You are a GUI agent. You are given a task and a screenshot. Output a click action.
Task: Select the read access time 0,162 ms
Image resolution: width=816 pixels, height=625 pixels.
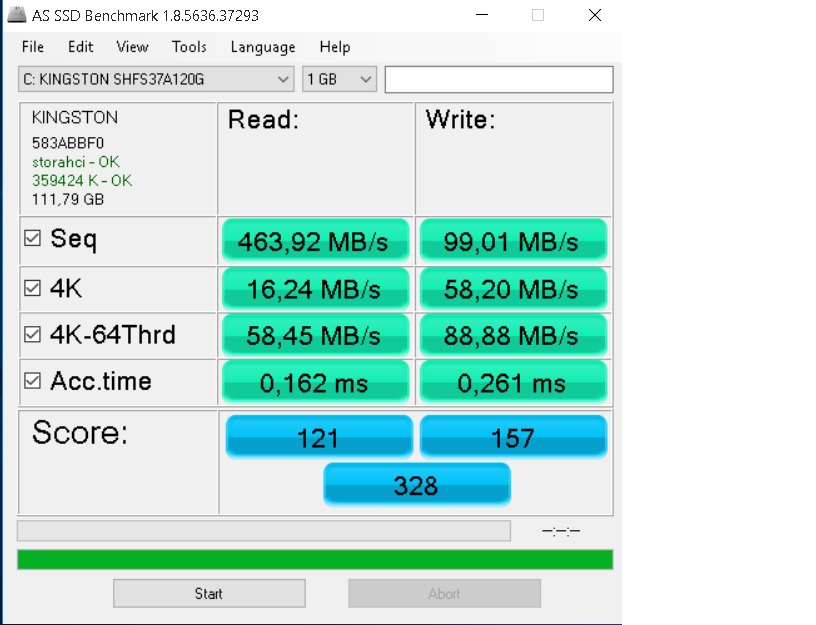[315, 382]
